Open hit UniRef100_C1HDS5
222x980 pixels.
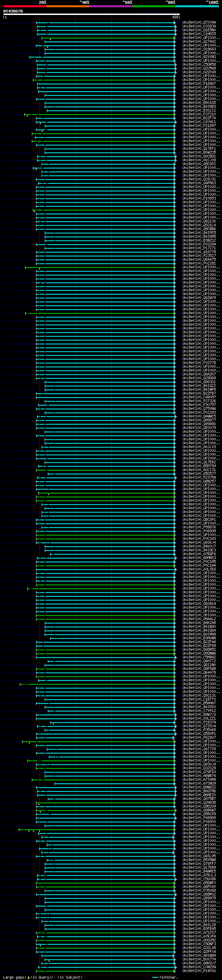(199, 34)
